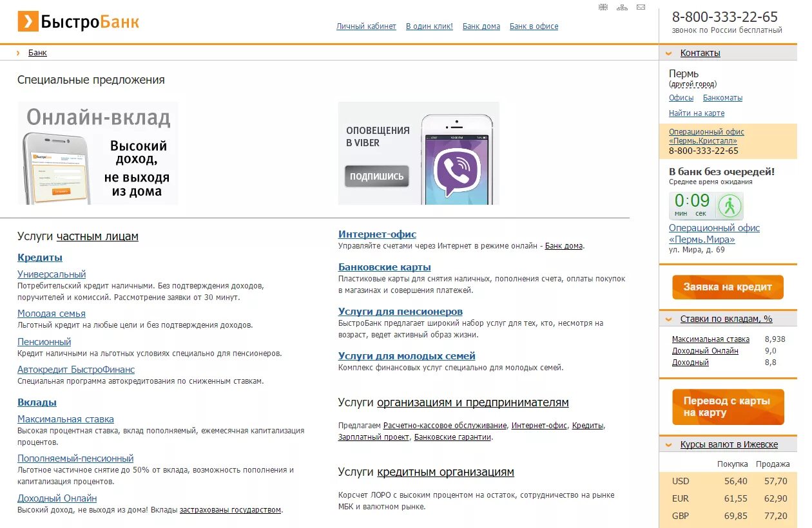This screenshot has width=812, height=528.
Task: Click Банковские гарантии link
Action: pyautogui.click(x=452, y=437)
